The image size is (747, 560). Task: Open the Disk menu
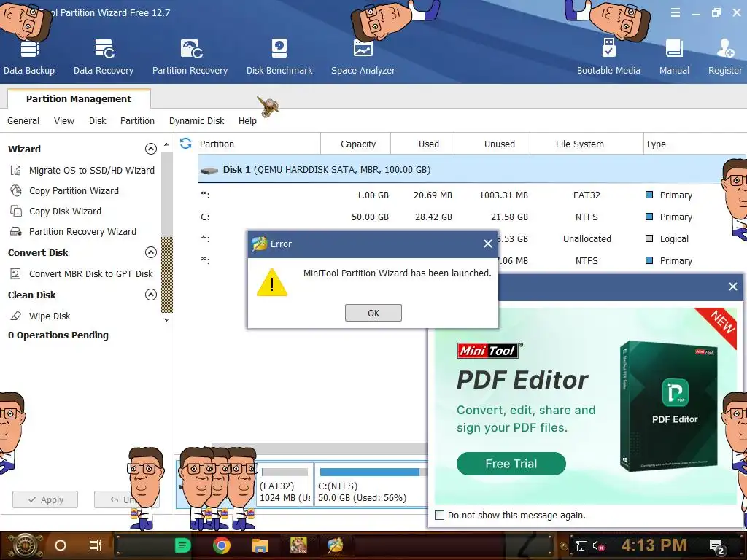point(97,120)
